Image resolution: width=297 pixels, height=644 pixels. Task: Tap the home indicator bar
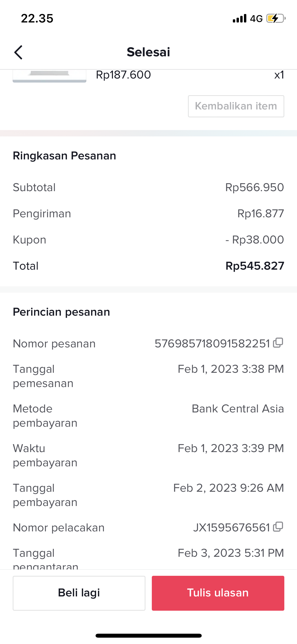(x=148, y=636)
